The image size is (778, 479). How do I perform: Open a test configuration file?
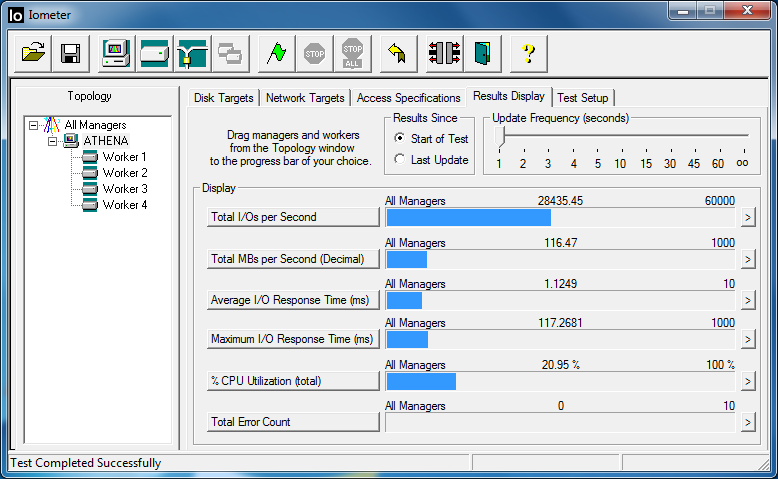click(x=33, y=53)
